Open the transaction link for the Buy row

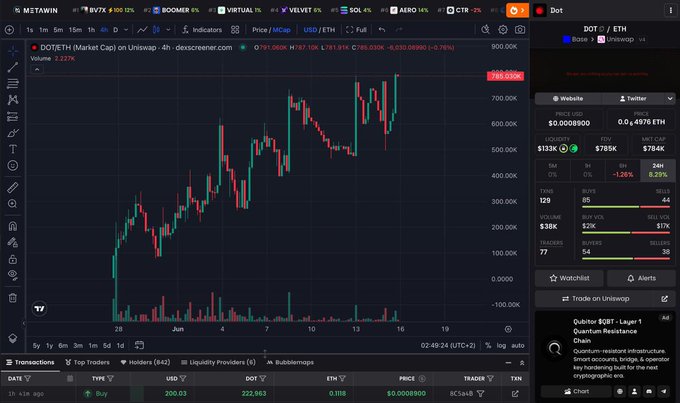click(x=515, y=393)
